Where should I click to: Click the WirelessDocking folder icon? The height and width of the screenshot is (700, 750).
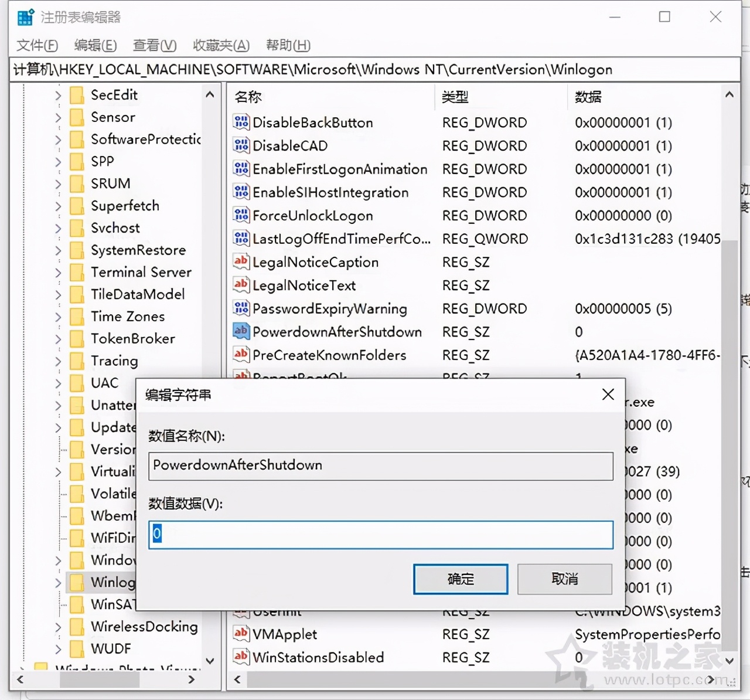coord(77,627)
